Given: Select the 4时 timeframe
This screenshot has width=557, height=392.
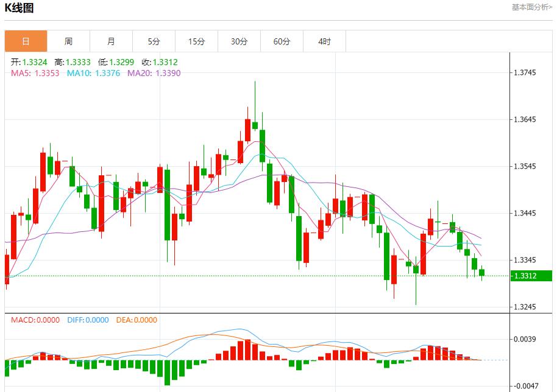Looking at the screenshot, I should pos(324,41).
